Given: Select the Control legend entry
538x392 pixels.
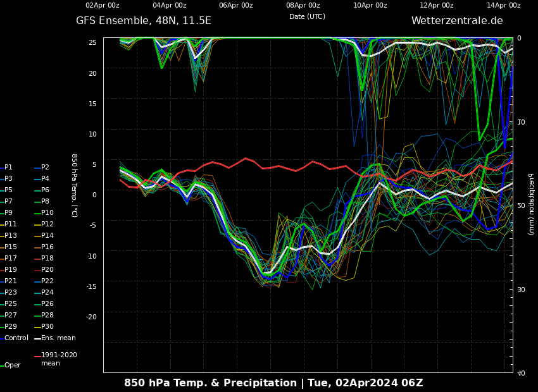Looking at the screenshot, I should (x=16, y=338).
